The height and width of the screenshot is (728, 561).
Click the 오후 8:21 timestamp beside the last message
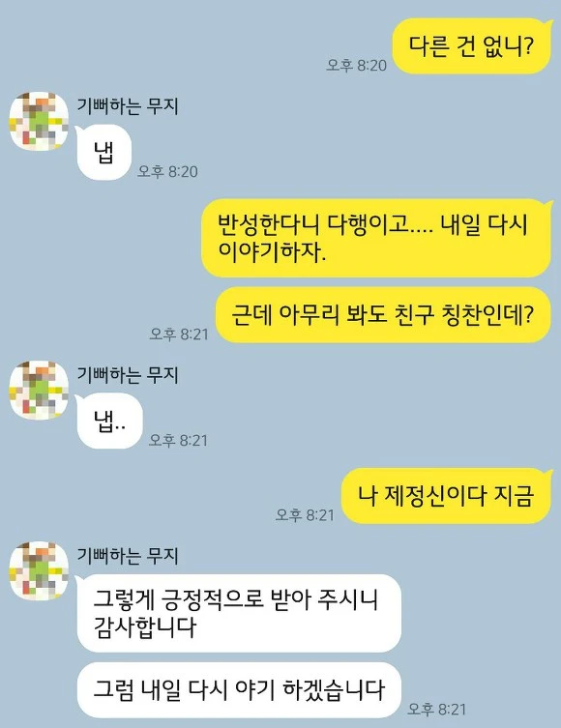[436, 709]
